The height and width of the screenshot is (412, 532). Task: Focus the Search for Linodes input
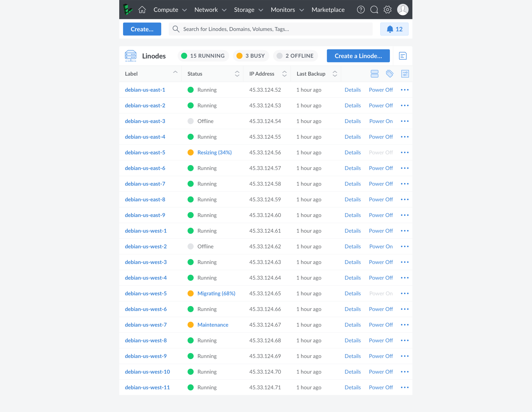pos(270,29)
